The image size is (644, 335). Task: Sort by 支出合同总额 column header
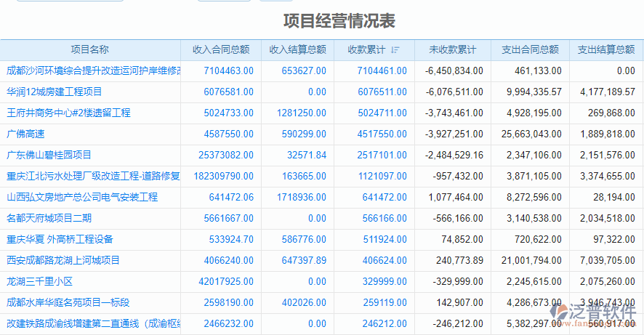530,49
